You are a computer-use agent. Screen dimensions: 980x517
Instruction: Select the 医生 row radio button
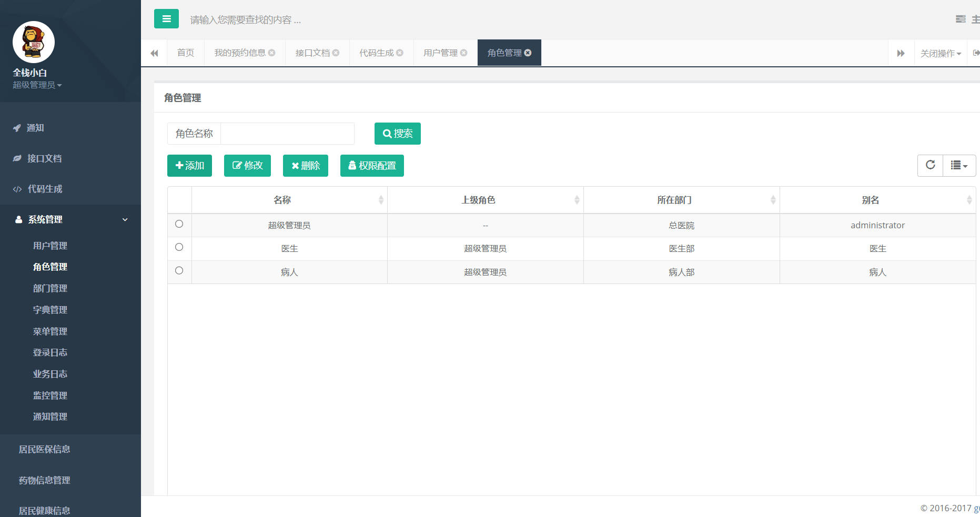coord(179,247)
